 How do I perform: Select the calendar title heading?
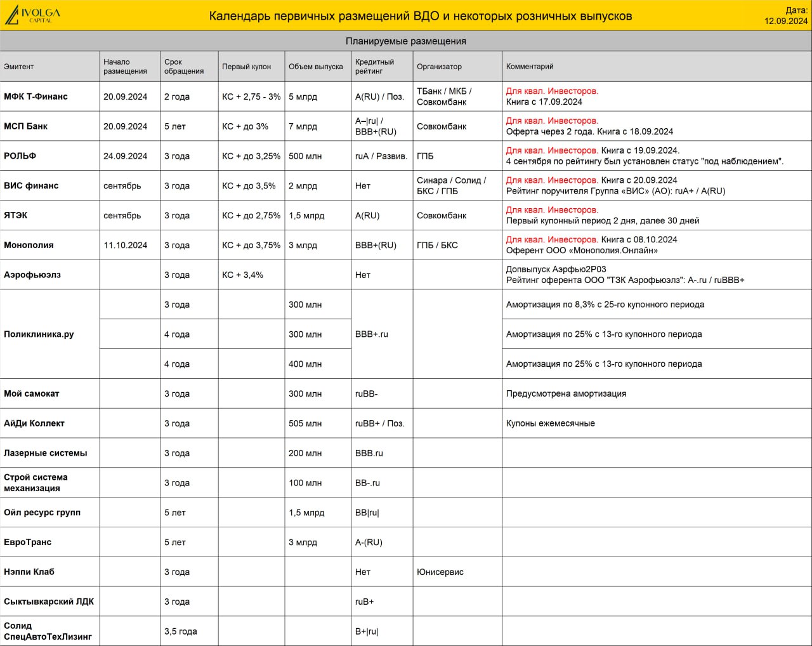coord(421,16)
